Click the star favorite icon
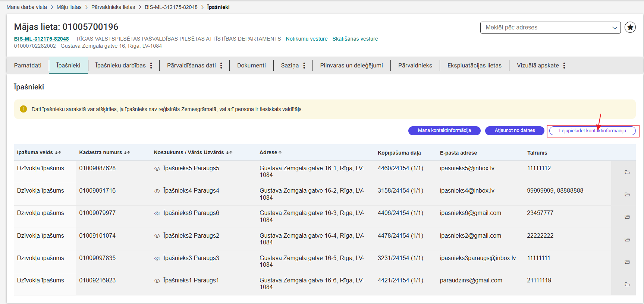This screenshot has height=304, width=644. point(630,27)
